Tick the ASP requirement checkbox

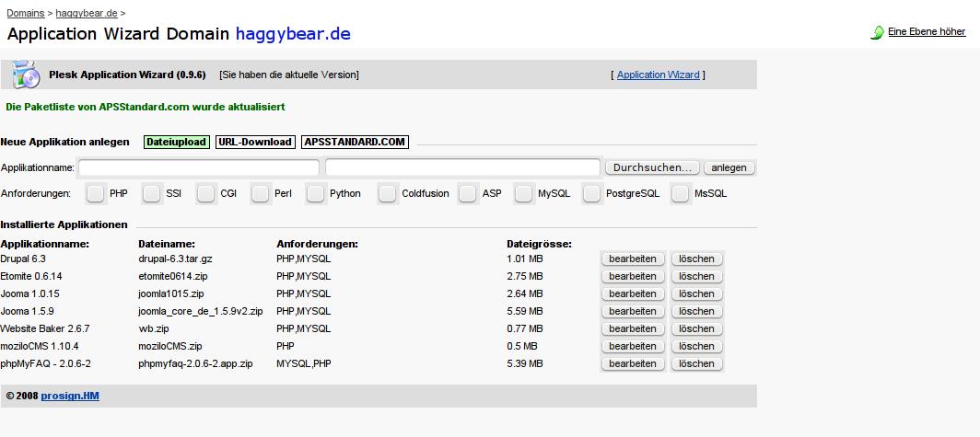point(468,193)
